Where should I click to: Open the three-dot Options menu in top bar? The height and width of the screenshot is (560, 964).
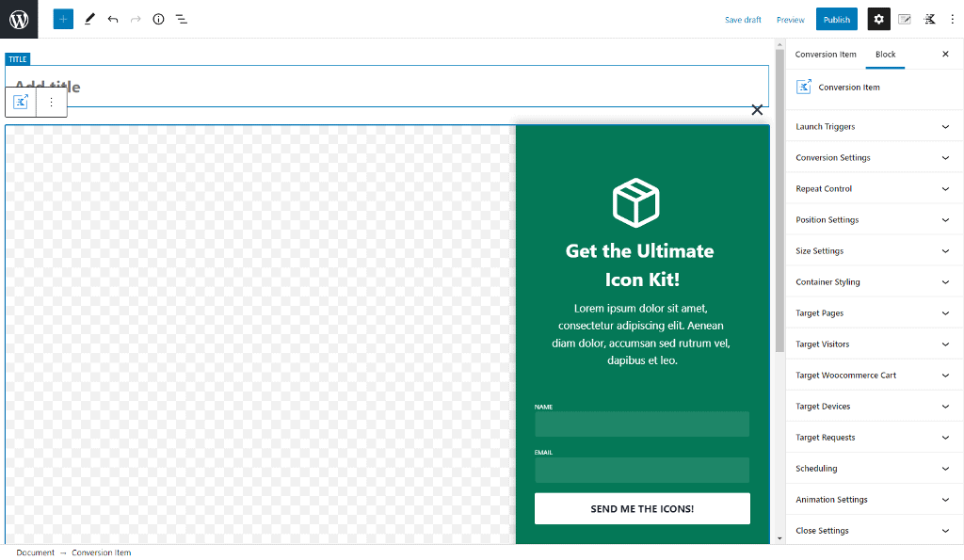[x=952, y=19]
